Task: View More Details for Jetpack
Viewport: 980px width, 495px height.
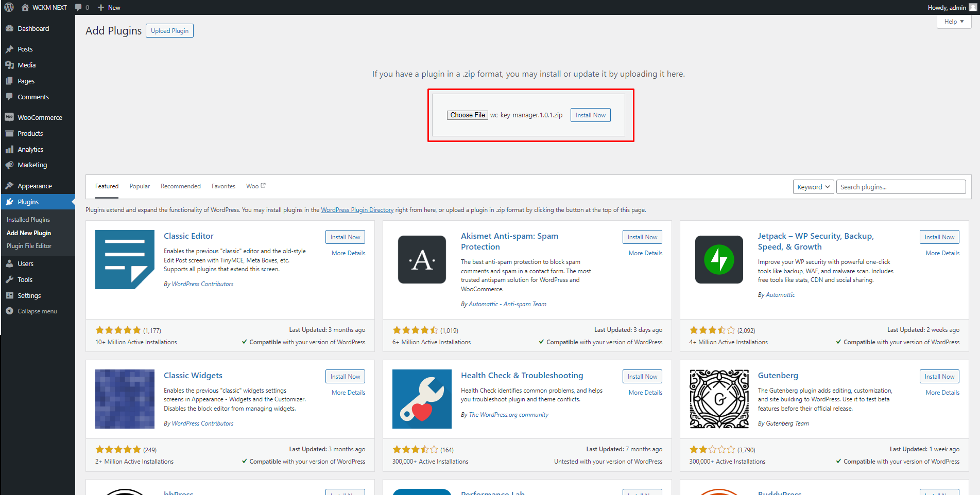Action: click(x=942, y=253)
